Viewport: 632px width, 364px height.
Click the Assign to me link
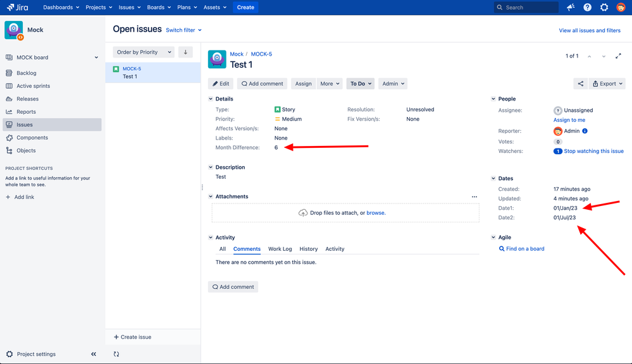coord(569,120)
